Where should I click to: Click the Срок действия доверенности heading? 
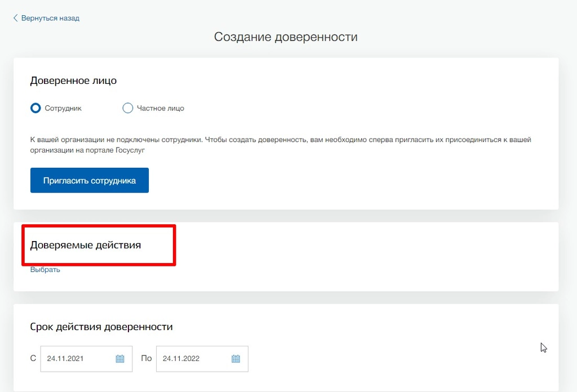point(101,327)
